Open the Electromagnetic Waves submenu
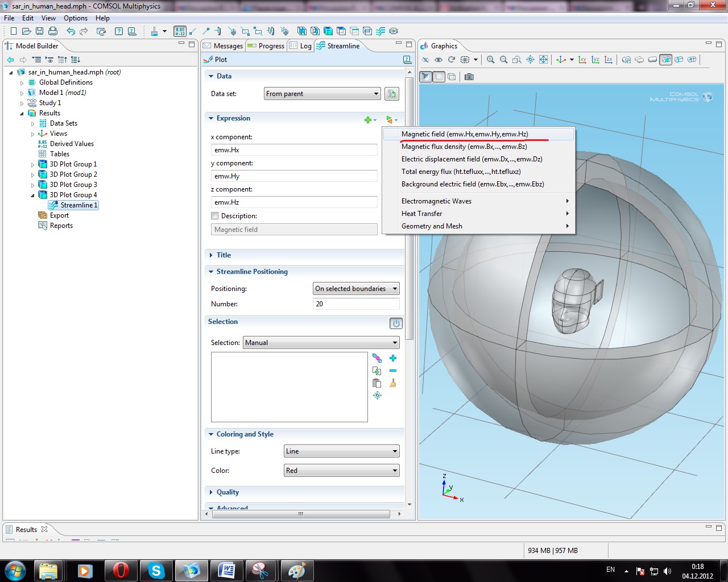This screenshot has height=582, width=728. pos(478,201)
